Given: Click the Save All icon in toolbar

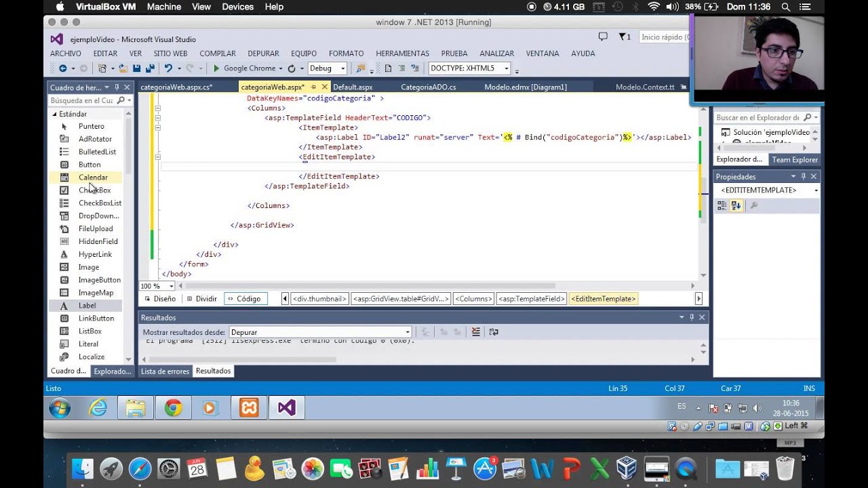Looking at the screenshot, I should (x=149, y=68).
